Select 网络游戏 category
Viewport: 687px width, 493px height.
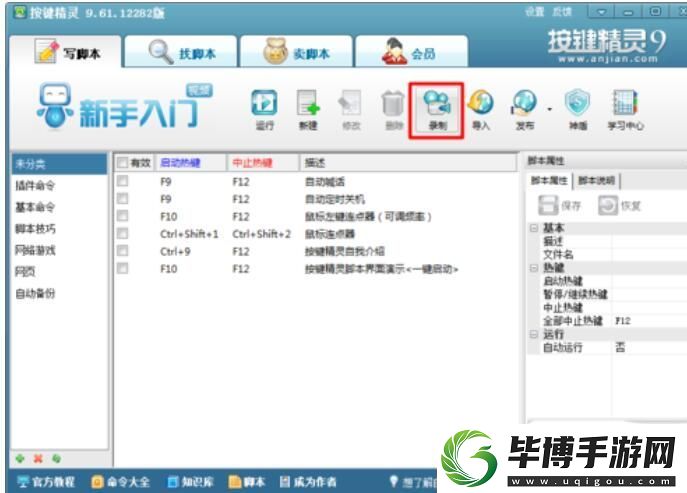pyautogui.click(x=59, y=250)
